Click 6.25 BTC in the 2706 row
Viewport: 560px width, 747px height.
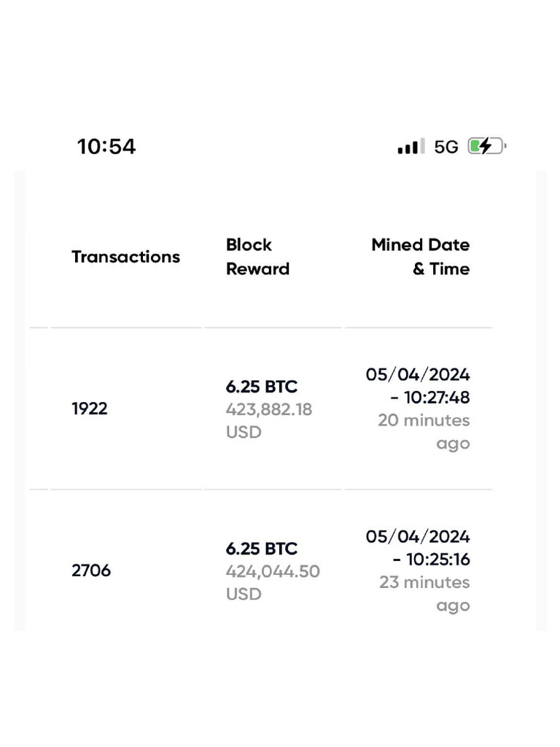pyautogui.click(x=262, y=549)
